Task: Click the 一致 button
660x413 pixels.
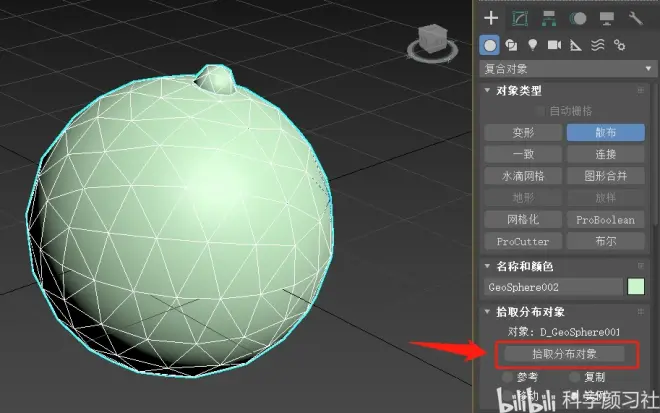Action: (523, 154)
